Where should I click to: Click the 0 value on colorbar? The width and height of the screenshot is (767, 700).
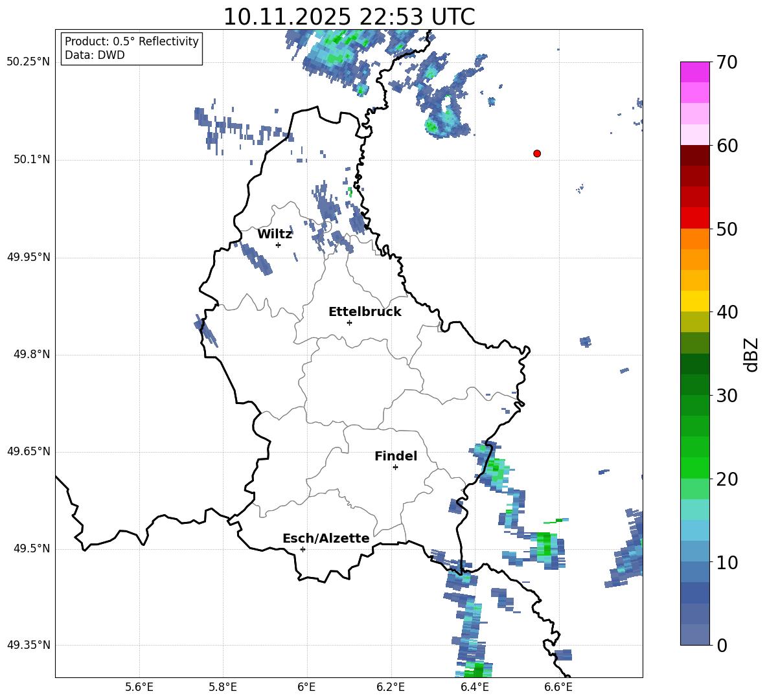722,646
